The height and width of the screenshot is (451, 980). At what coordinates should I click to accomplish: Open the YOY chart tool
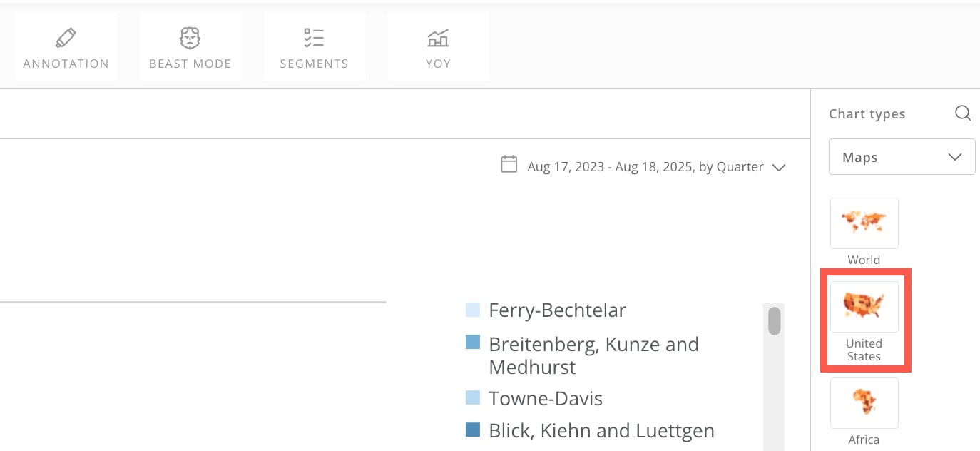(x=438, y=47)
